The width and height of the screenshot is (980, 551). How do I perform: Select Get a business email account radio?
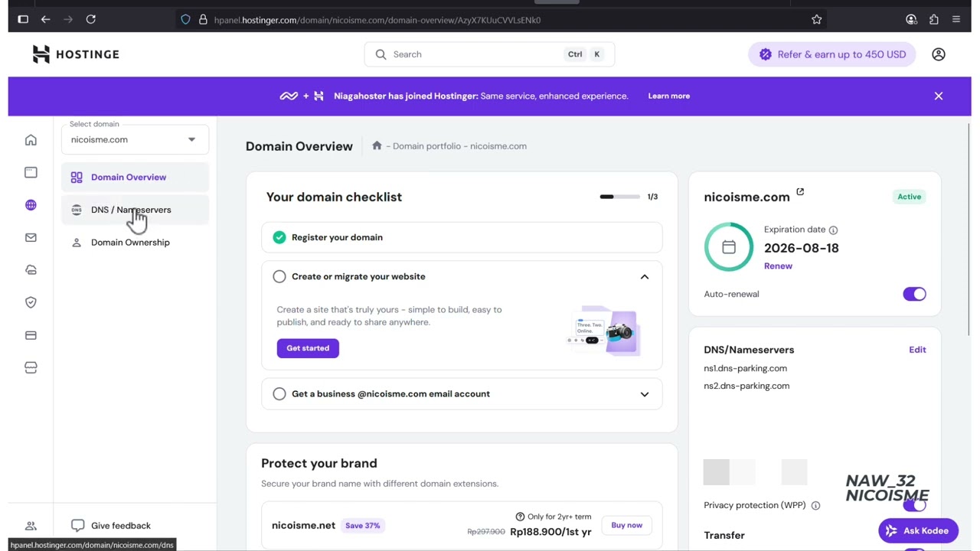coord(279,393)
